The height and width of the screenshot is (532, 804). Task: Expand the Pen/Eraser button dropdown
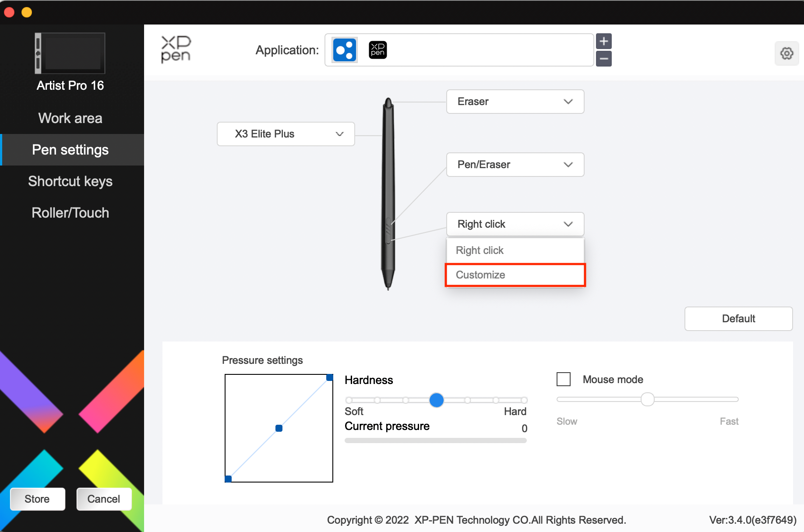pyautogui.click(x=515, y=165)
